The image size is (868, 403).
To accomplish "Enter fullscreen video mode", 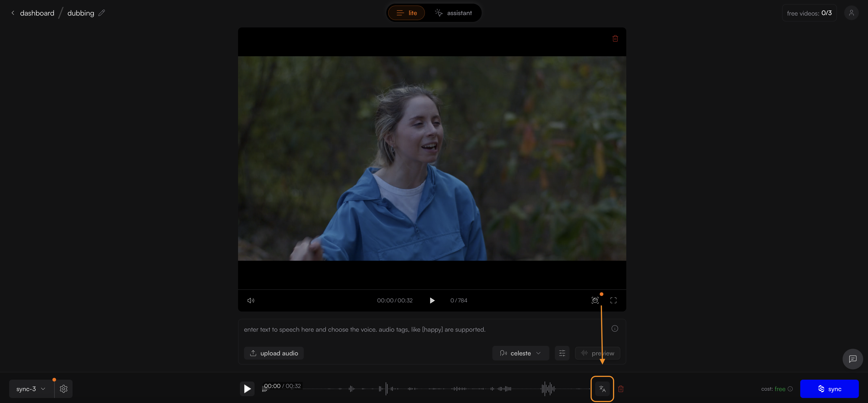I will 613,300.
